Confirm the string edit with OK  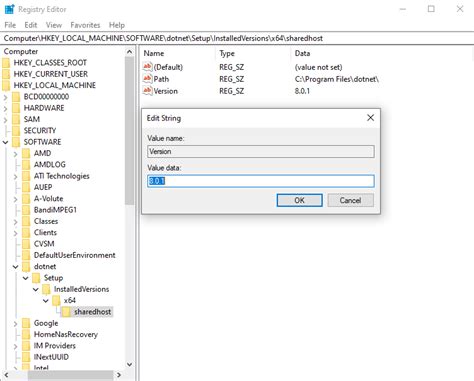tap(299, 200)
